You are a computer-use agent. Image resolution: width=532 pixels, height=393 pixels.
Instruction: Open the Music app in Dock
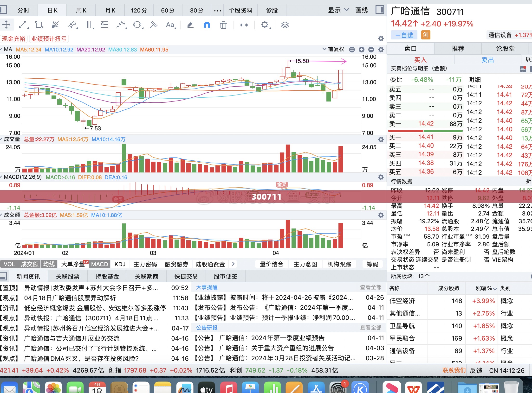click(229, 388)
